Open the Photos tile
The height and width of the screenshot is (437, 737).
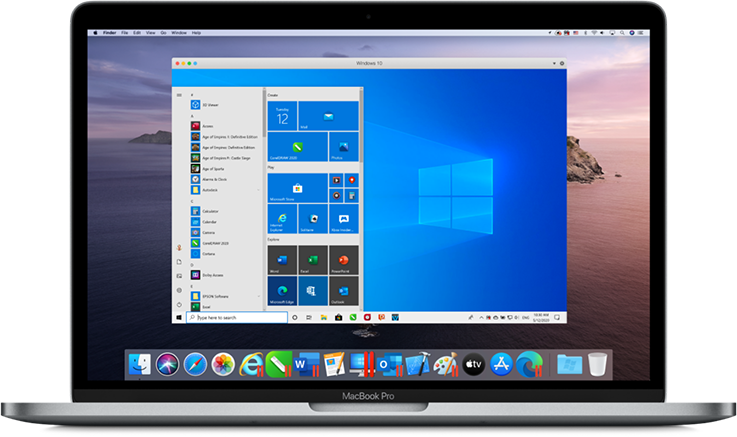(x=344, y=147)
